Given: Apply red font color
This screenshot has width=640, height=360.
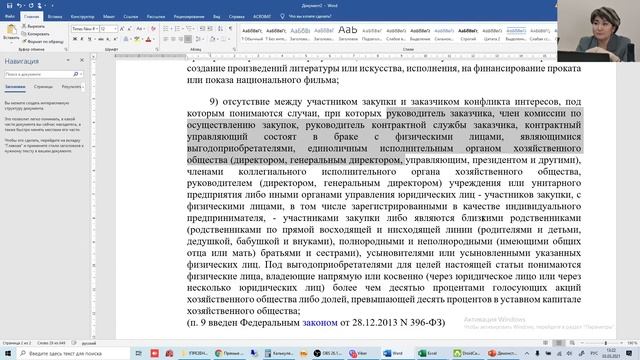Looking at the screenshot, I should [148, 39].
